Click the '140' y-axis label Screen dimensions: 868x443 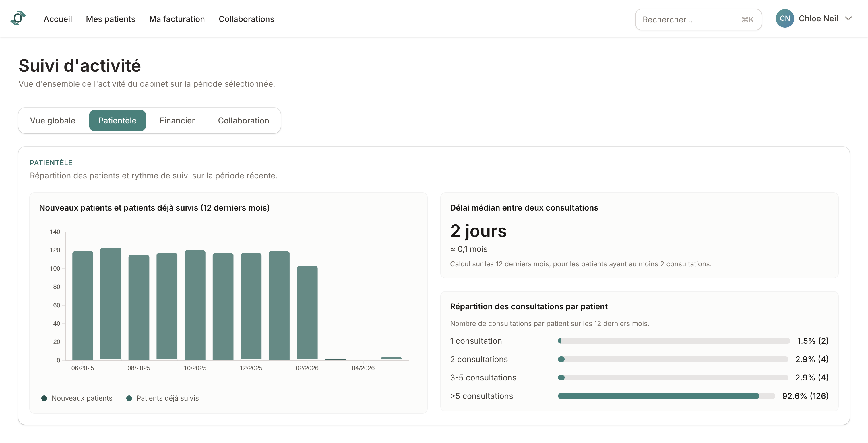pyautogui.click(x=55, y=232)
